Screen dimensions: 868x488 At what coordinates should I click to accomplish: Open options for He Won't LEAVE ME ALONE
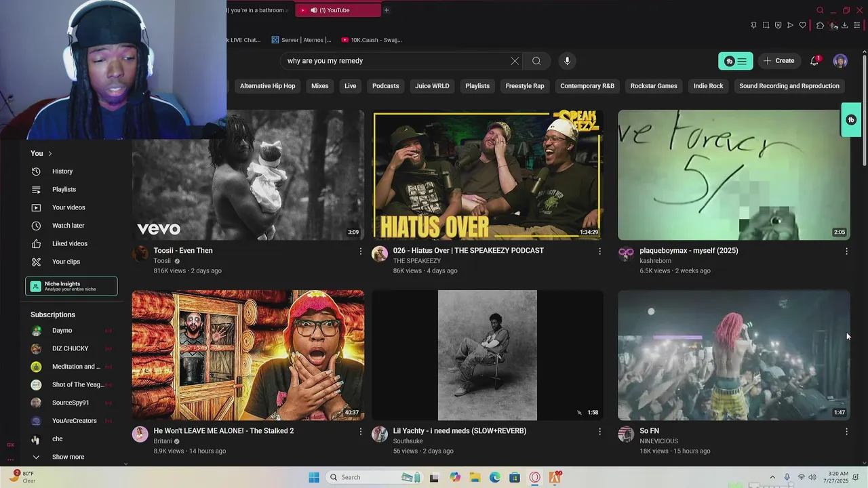[x=360, y=432]
